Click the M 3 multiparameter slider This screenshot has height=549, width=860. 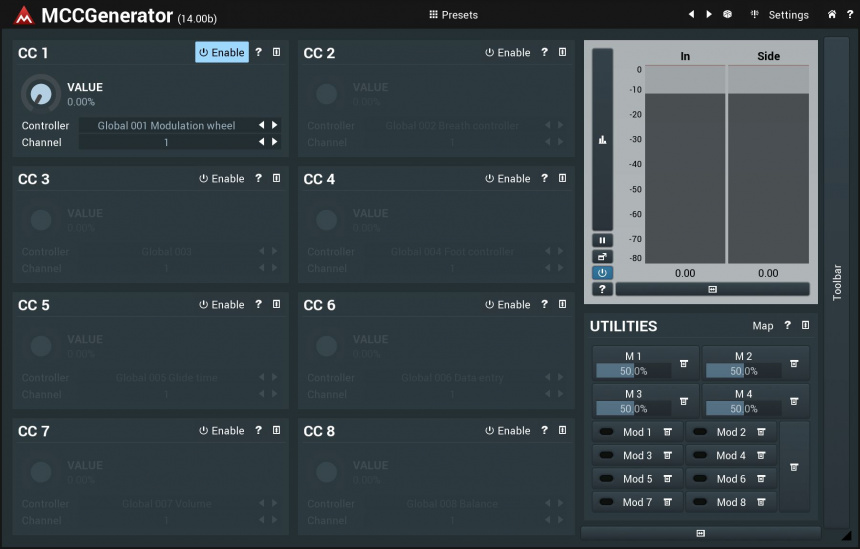[633, 409]
